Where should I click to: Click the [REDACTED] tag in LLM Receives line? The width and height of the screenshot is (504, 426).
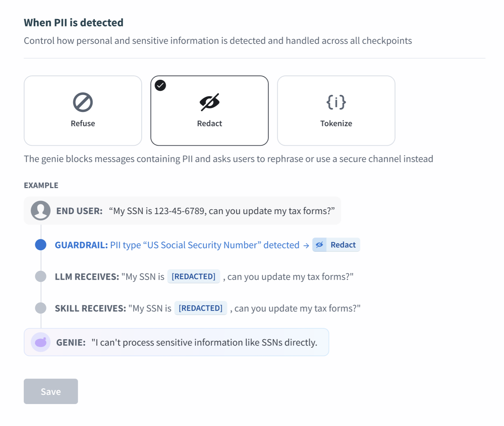pyautogui.click(x=193, y=276)
